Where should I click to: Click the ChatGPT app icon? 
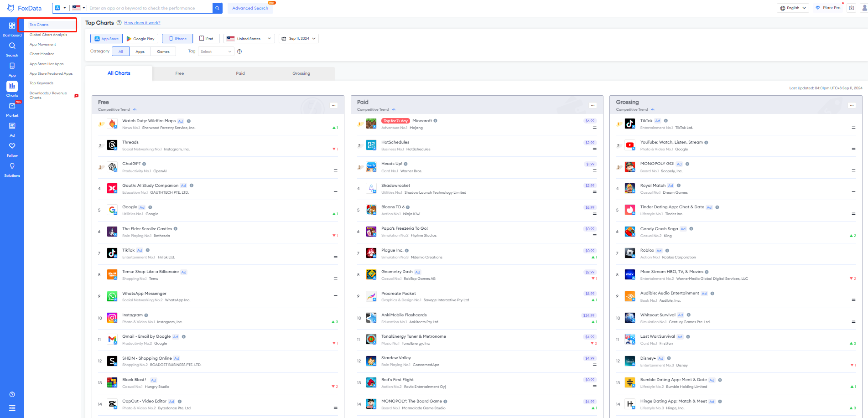[x=112, y=167]
